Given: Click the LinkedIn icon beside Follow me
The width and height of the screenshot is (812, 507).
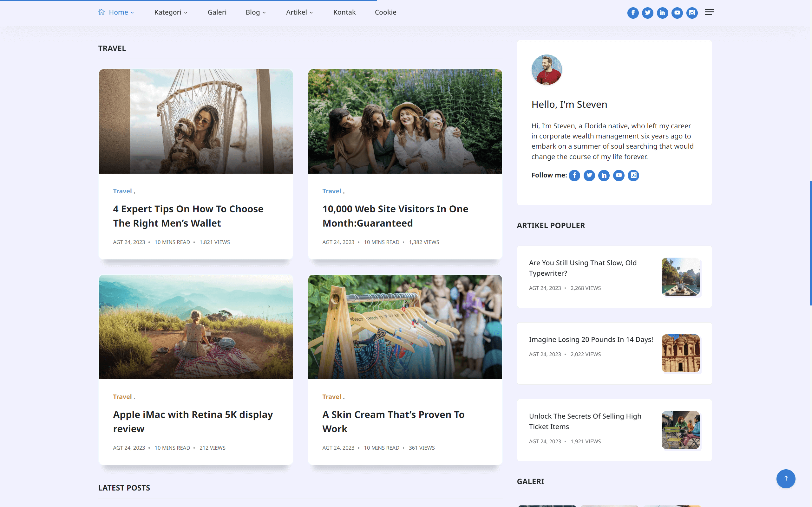Looking at the screenshot, I should click(x=604, y=175).
